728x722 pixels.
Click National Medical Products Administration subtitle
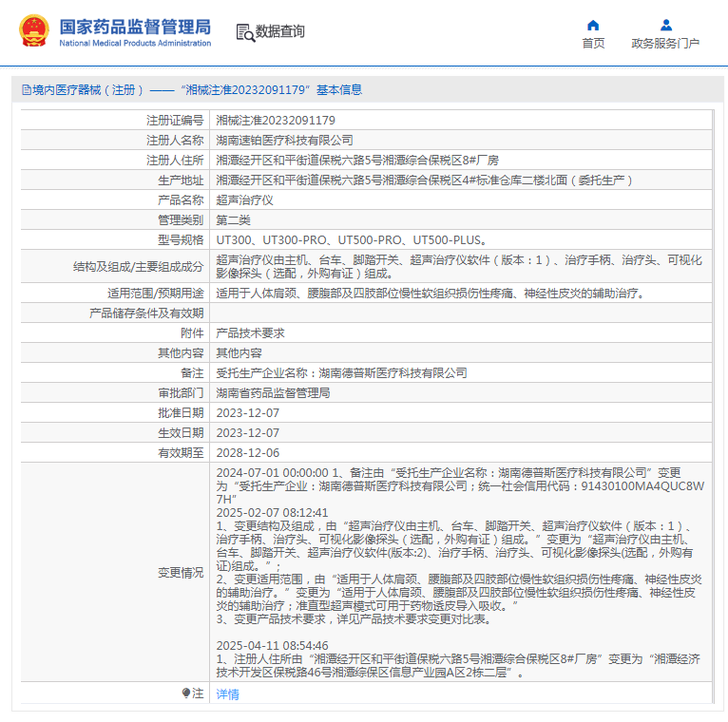(x=135, y=43)
